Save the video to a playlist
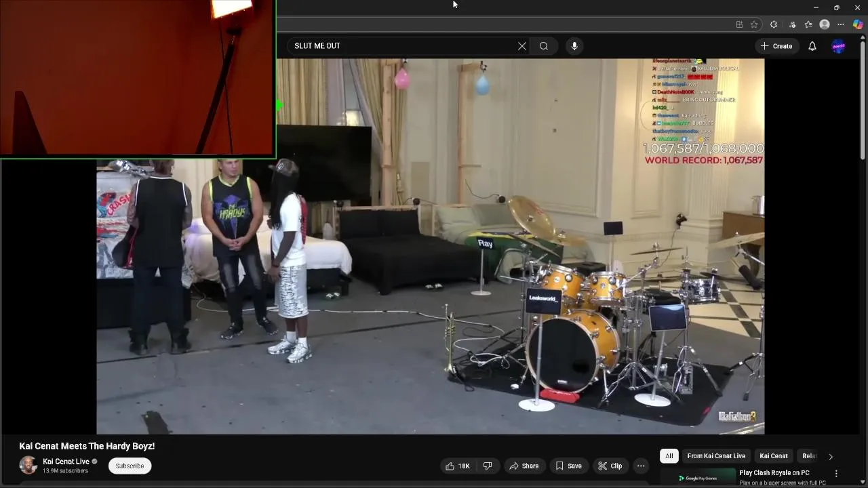The image size is (868, 488). click(568, 466)
